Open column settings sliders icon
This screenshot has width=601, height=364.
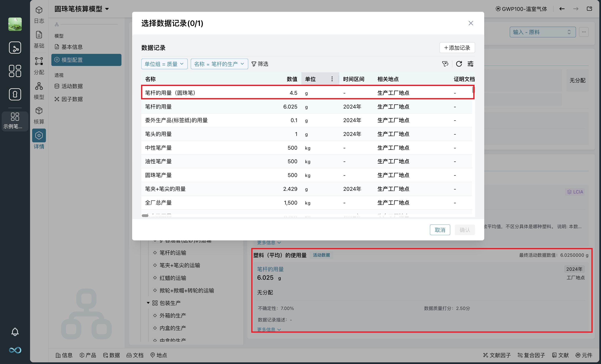[x=470, y=64]
